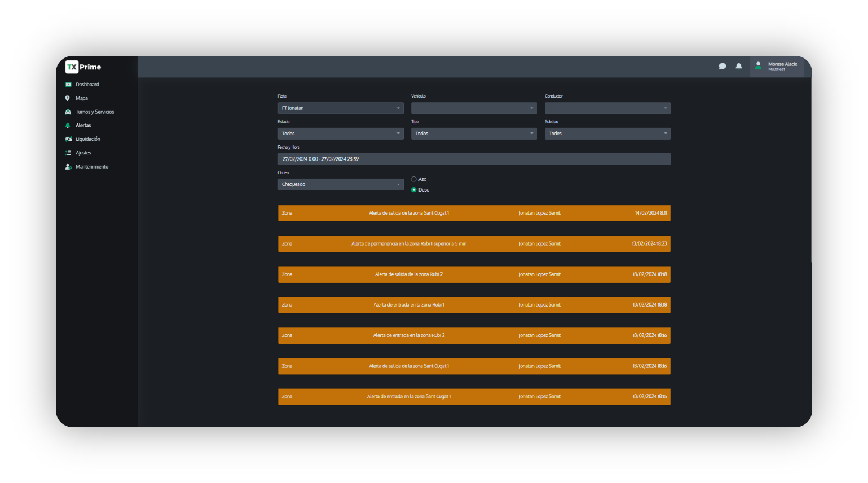Open the Liquidación menu label
This screenshot has height=483, width=868.
pyautogui.click(x=88, y=139)
